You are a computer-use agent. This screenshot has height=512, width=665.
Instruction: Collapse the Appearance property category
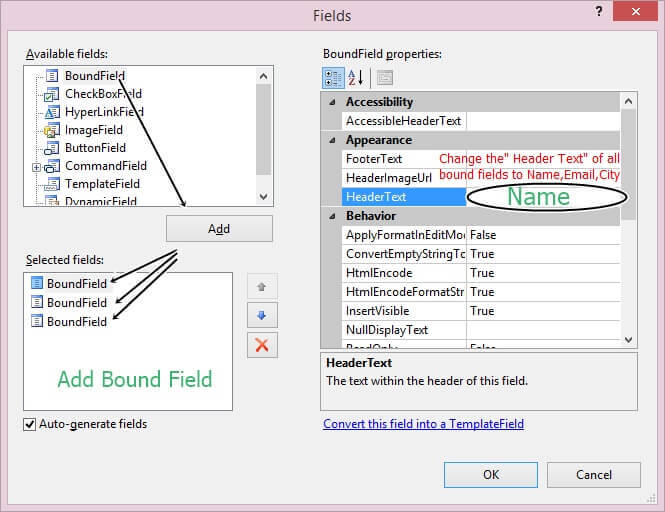[x=332, y=140]
